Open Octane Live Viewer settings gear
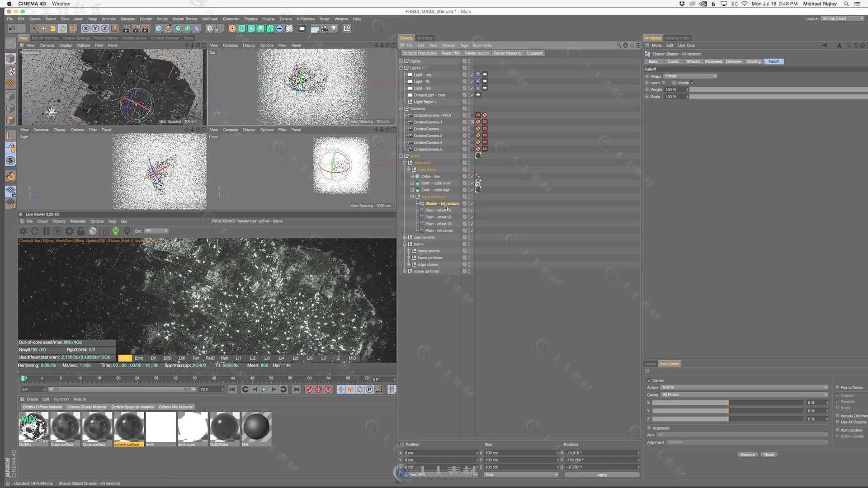868x488 pixels. 70,231
